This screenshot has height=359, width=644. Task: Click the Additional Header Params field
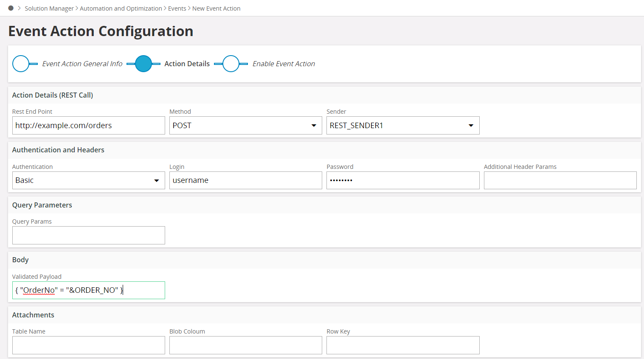pyautogui.click(x=560, y=180)
